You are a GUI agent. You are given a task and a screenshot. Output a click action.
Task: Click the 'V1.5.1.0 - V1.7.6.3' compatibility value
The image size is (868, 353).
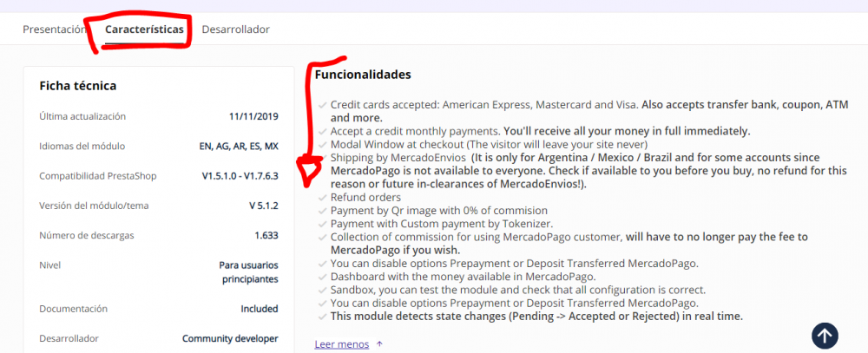point(240,176)
